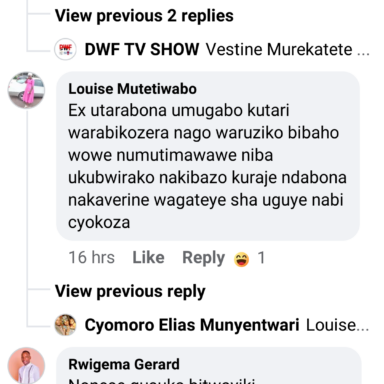Viewport: 384px width, 384px height.
Task: View the laughing emoji reaction
Action: tap(241, 259)
